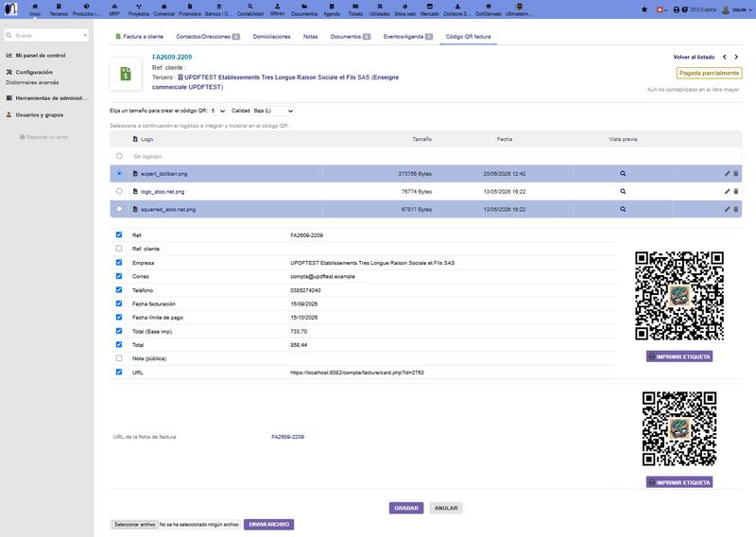
Task: Expand the claude user menu
Action: (737, 9)
